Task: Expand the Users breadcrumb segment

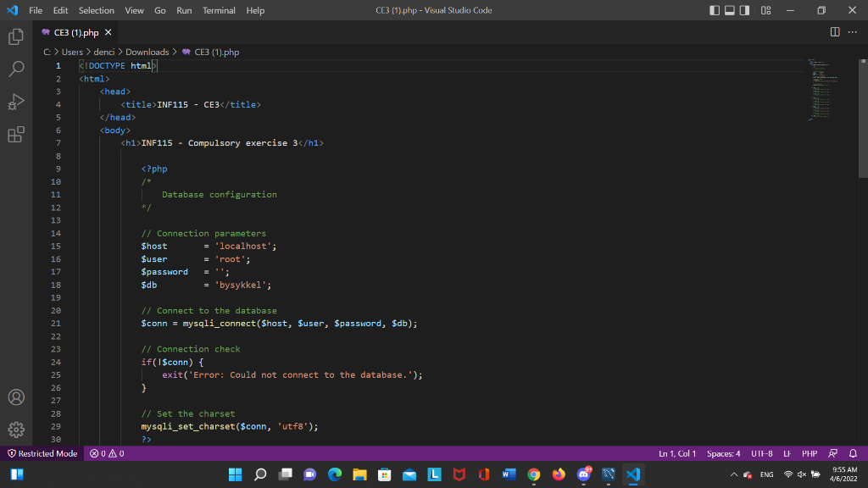Action: click(x=72, y=52)
